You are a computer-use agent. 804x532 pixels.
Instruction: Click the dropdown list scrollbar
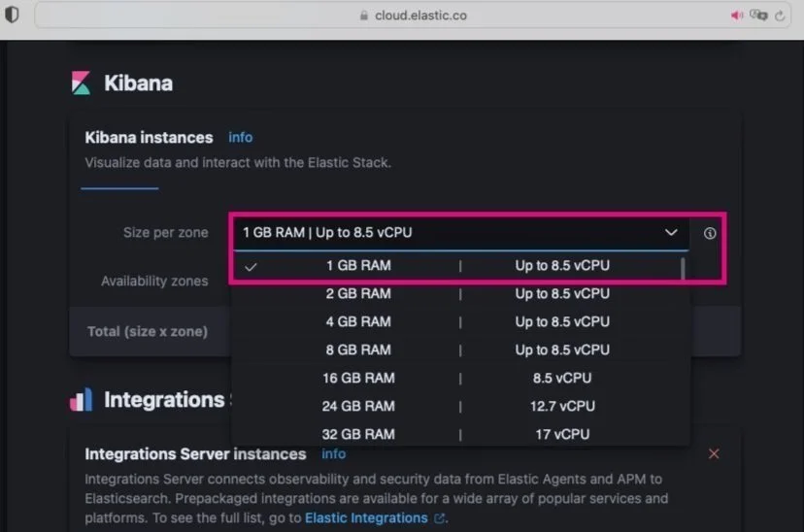(683, 270)
